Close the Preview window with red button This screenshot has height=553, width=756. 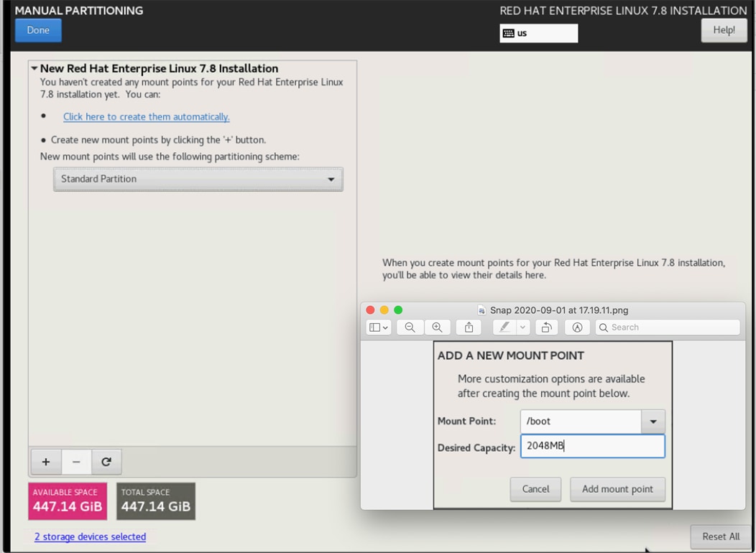tap(370, 310)
